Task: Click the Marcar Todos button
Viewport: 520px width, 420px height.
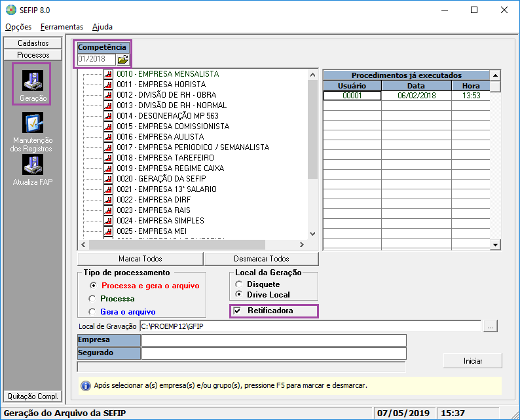Action: point(140,259)
